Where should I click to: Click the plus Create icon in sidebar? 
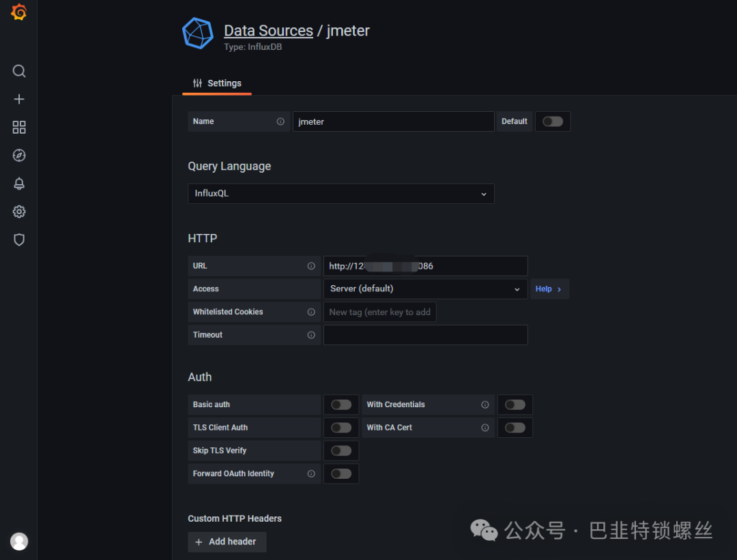point(19,99)
